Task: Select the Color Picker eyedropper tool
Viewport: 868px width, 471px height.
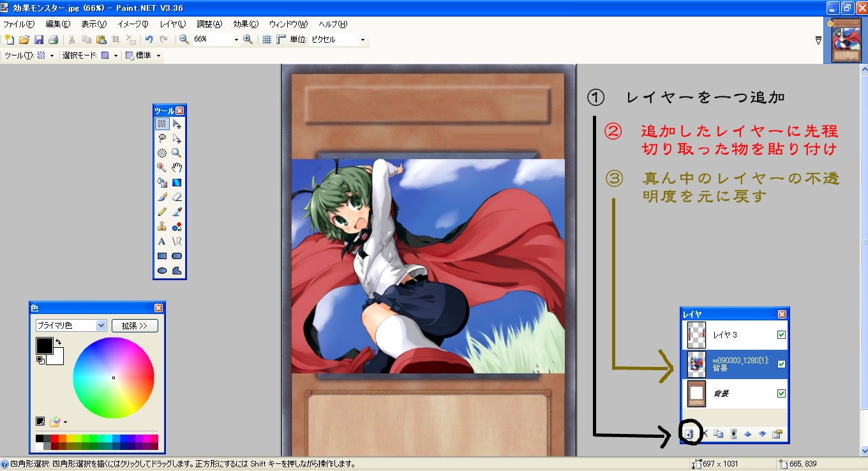Action: (x=177, y=212)
